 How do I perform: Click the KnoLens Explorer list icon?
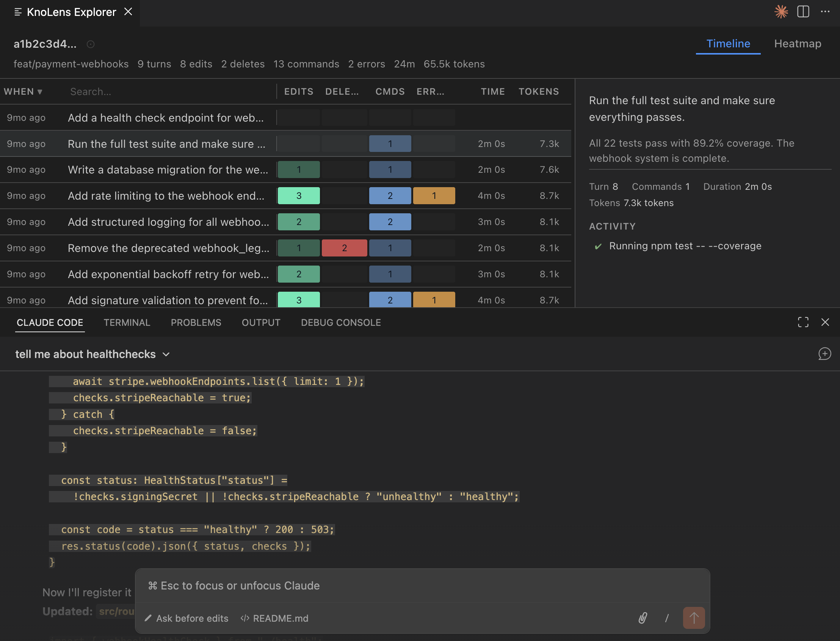[17, 12]
